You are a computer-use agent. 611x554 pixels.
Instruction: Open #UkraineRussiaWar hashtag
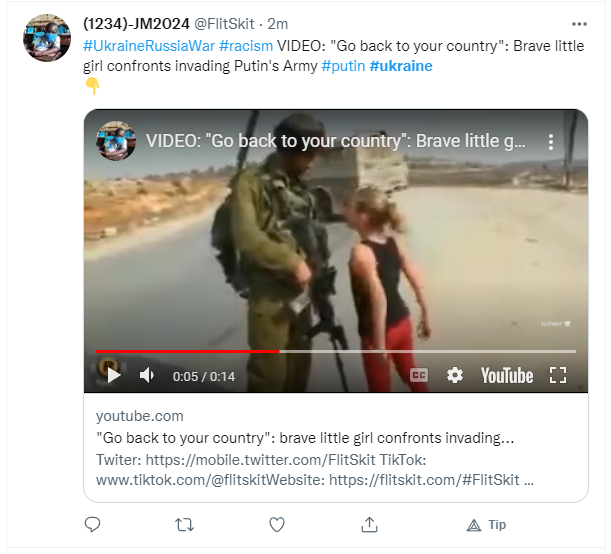point(149,46)
